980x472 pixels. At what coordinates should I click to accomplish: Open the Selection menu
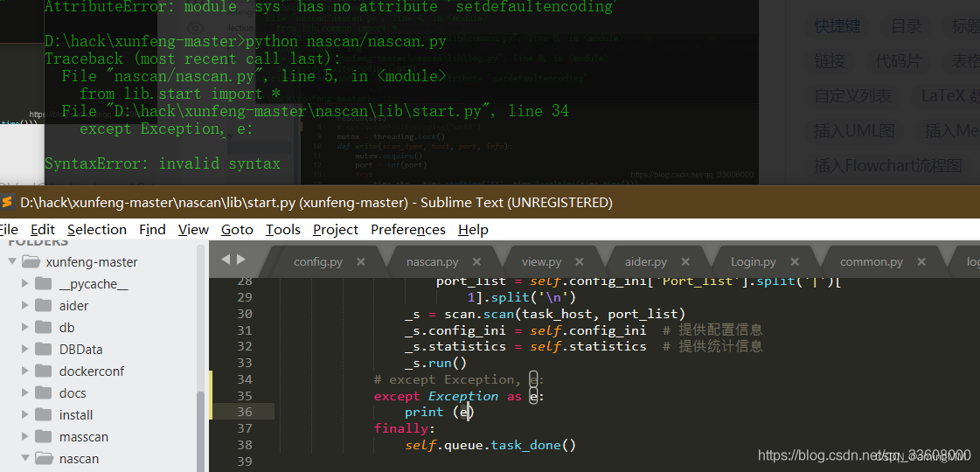point(97,229)
